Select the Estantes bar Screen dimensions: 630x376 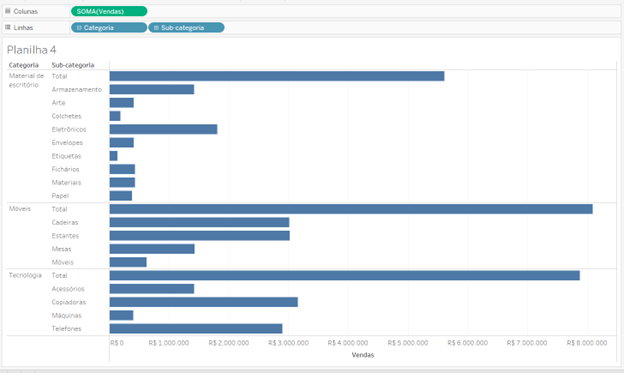(201, 237)
